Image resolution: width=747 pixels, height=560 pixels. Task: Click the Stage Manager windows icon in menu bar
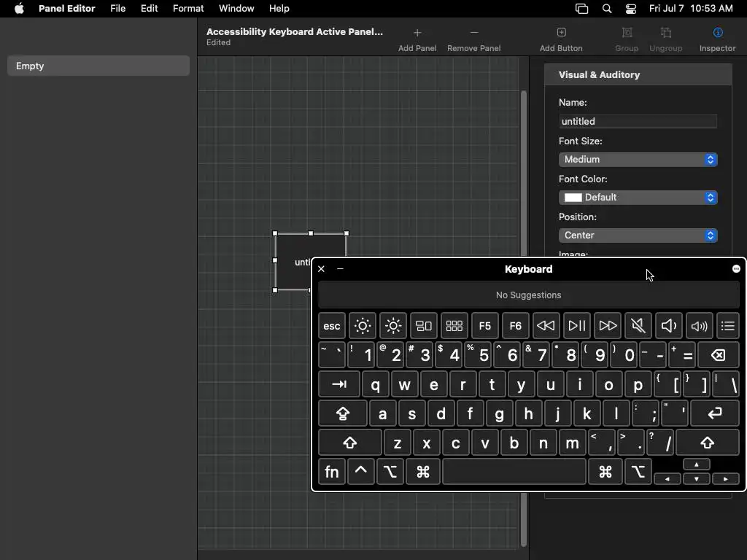click(x=581, y=9)
